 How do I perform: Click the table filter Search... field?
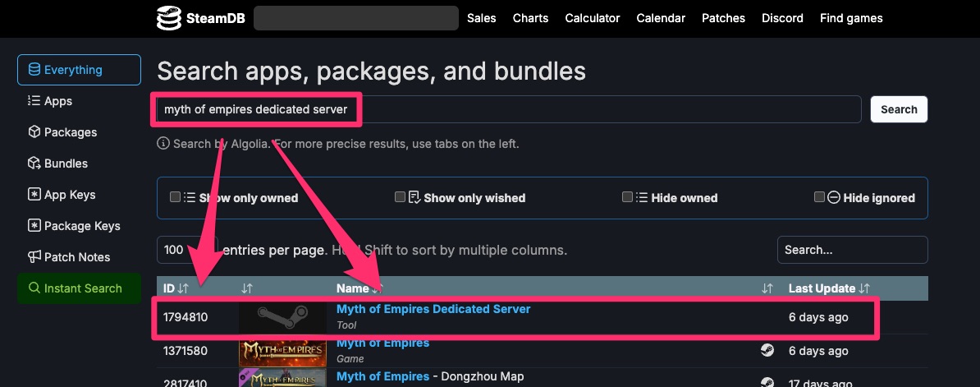853,250
